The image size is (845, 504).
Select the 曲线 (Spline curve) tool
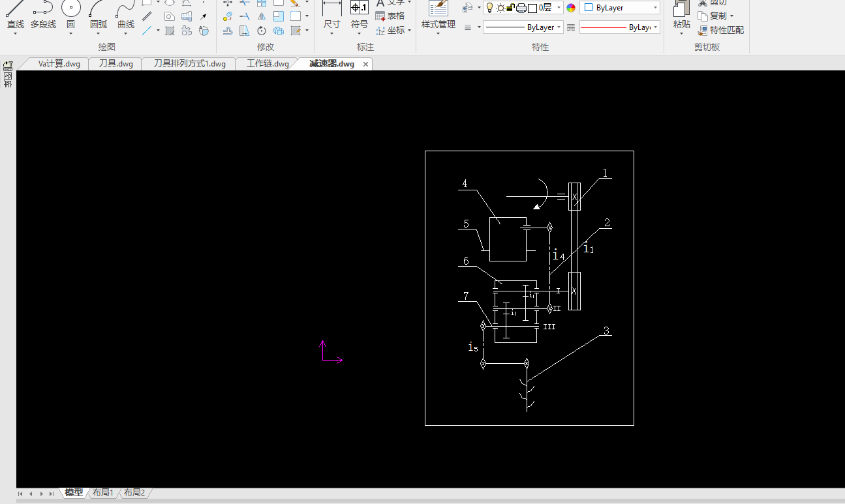(126, 16)
